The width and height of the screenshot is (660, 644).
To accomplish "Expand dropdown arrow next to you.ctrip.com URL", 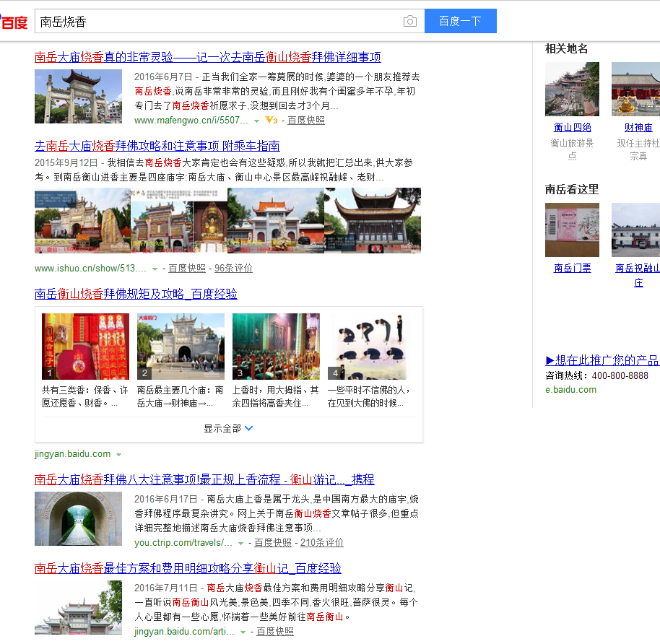I will click(x=240, y=544).
